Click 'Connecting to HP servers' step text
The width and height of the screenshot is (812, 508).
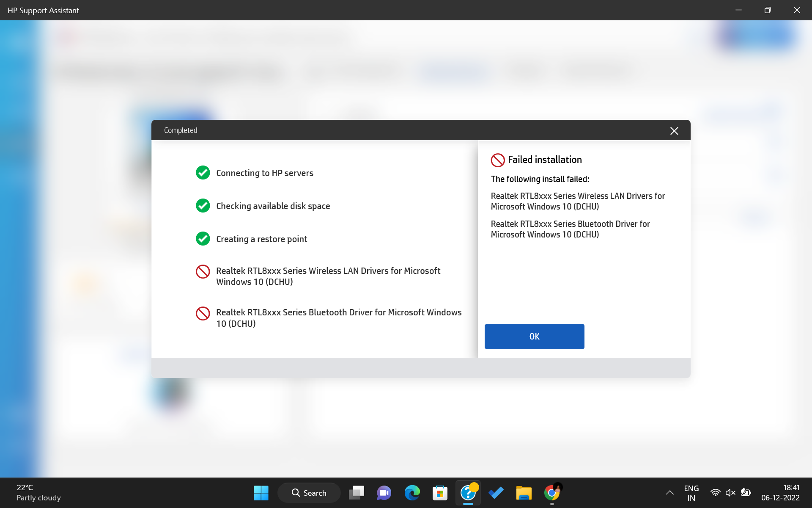pos(265,173)
